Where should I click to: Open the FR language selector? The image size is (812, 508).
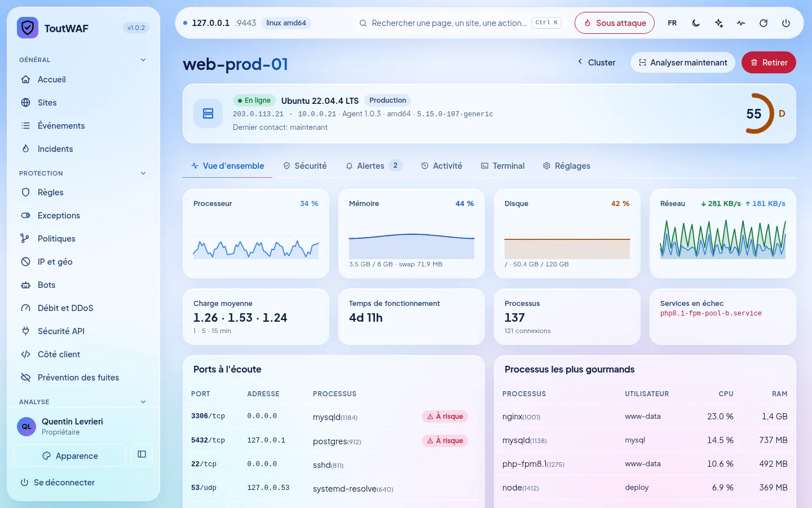tap(672, 23)
